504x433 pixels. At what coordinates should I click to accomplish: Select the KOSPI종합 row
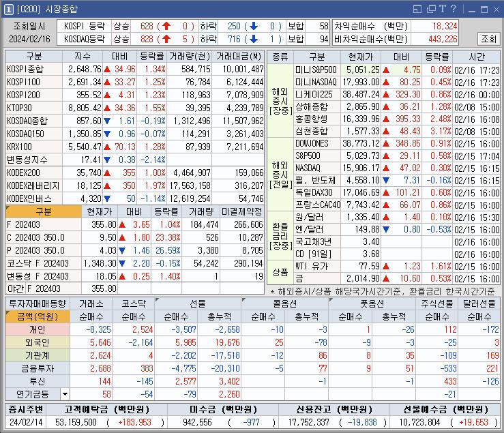[x=134, y=69]
